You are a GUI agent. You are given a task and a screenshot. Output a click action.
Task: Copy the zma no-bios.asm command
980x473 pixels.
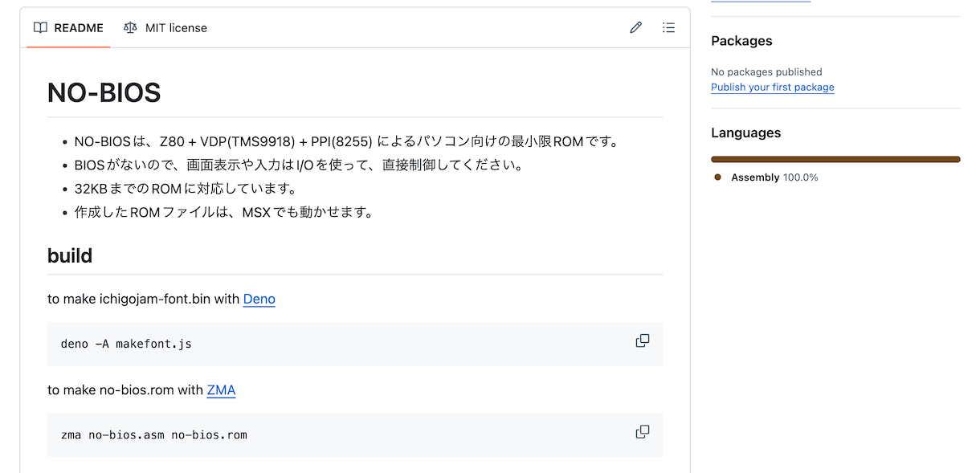pos(643,432)
